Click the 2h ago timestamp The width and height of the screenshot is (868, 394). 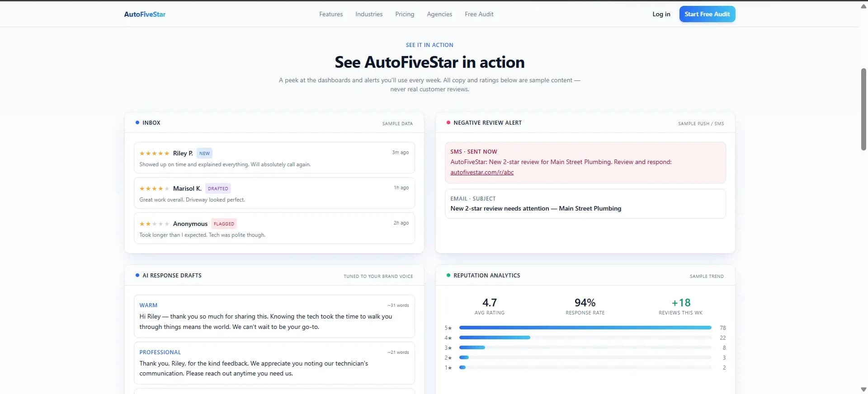(401, 223)
